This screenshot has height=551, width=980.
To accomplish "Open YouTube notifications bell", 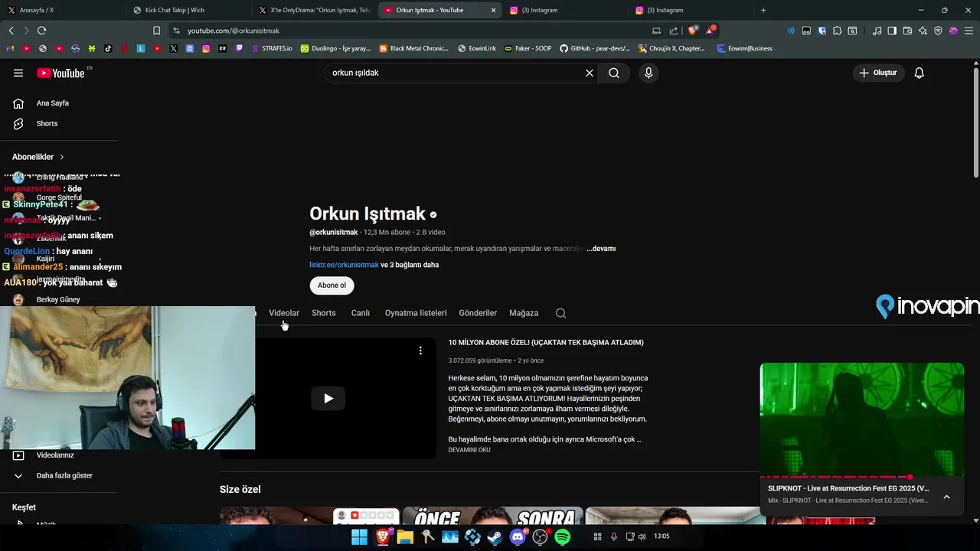I will tap(920, 73).
